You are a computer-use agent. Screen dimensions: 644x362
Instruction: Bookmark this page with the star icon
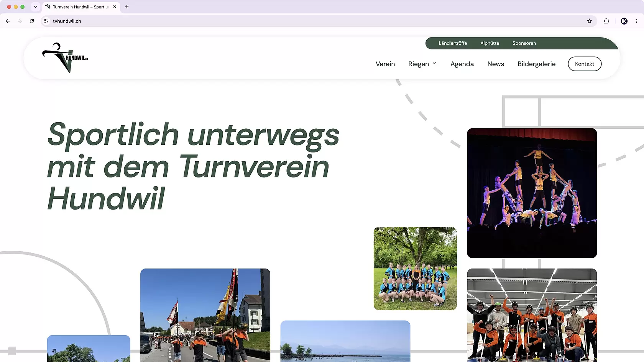coord(589,21)
